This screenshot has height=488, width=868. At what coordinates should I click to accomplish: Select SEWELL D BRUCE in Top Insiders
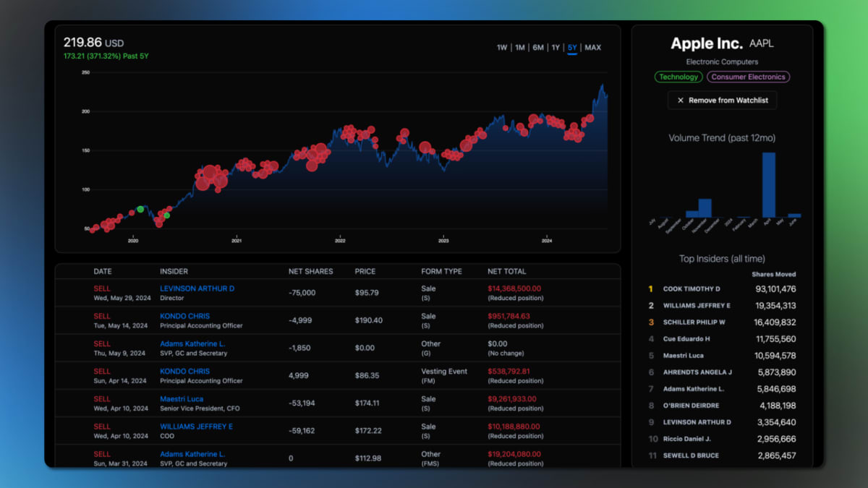coord(691,455)
